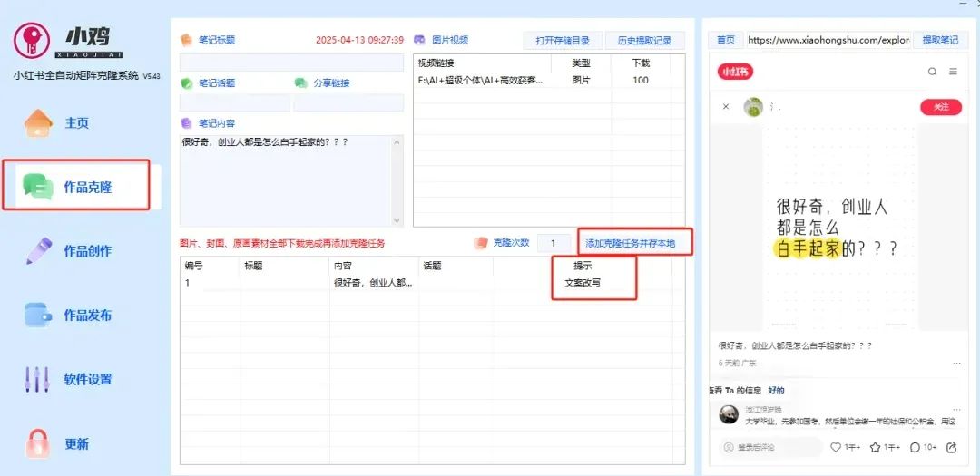Click the 下载 column header
Viewport: 980px width, 476px height.
[641, 63]
